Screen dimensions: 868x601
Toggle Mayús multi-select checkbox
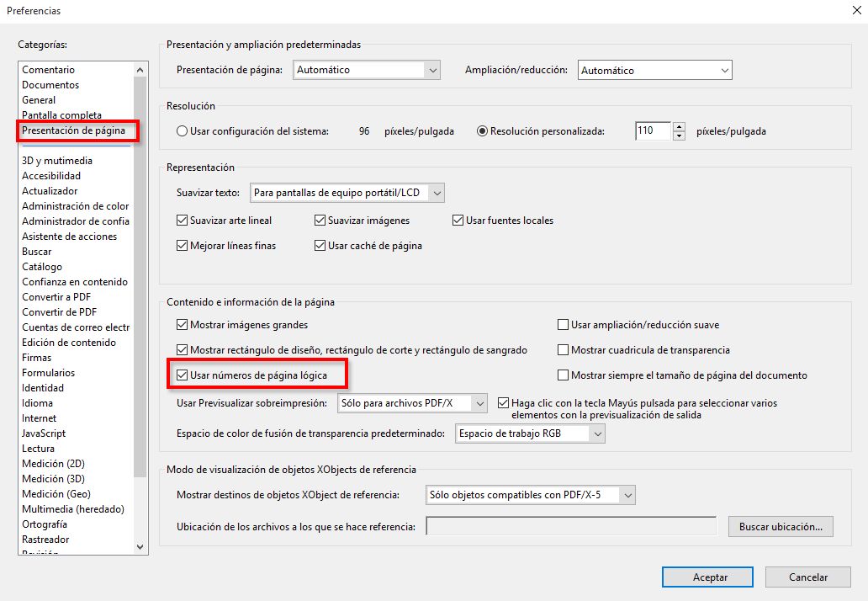click(503, 403)
